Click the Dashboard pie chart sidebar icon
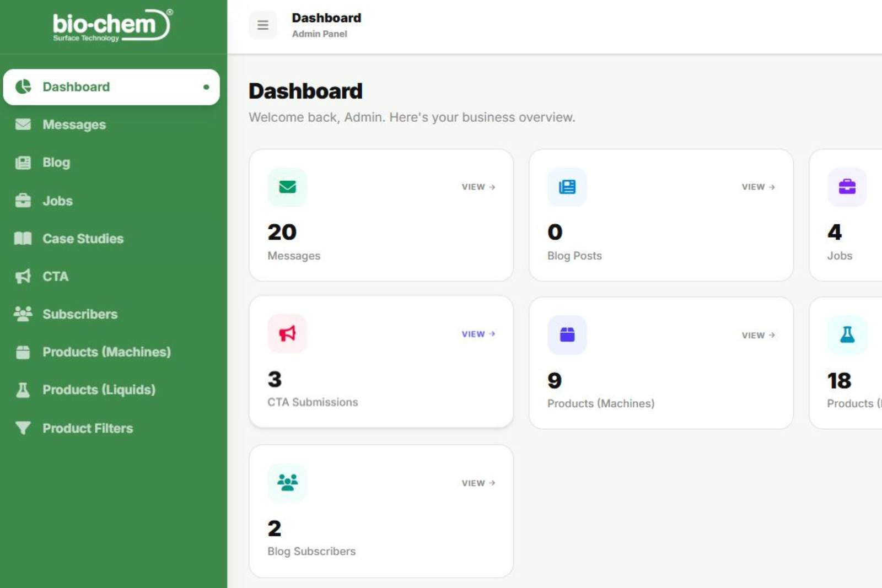882x588 pixels. tap(23, 87)
